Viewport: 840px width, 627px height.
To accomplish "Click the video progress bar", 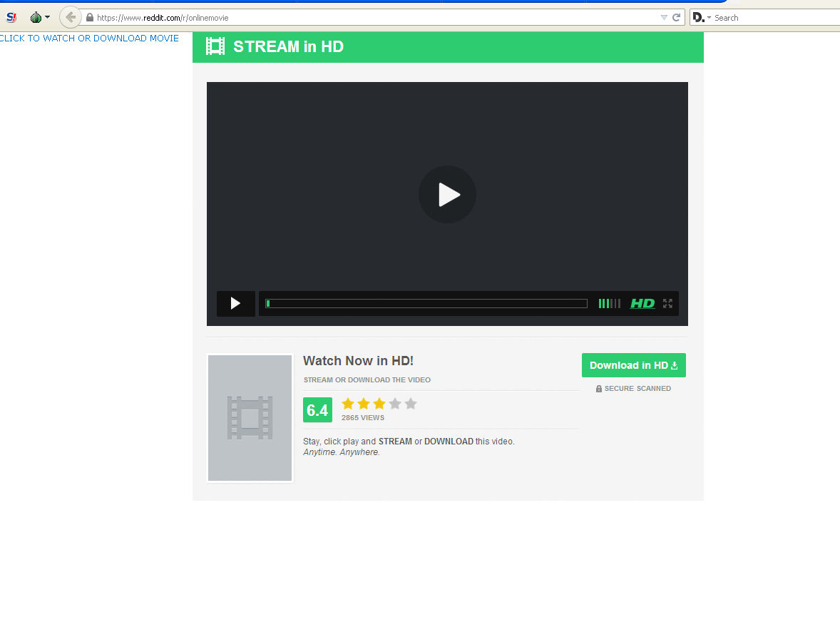I will coord(426,303).
